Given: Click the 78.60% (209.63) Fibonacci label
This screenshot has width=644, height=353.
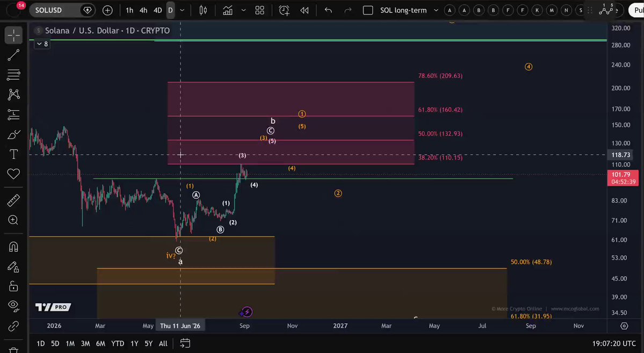Looking at the screenshot, I should 440,76.
